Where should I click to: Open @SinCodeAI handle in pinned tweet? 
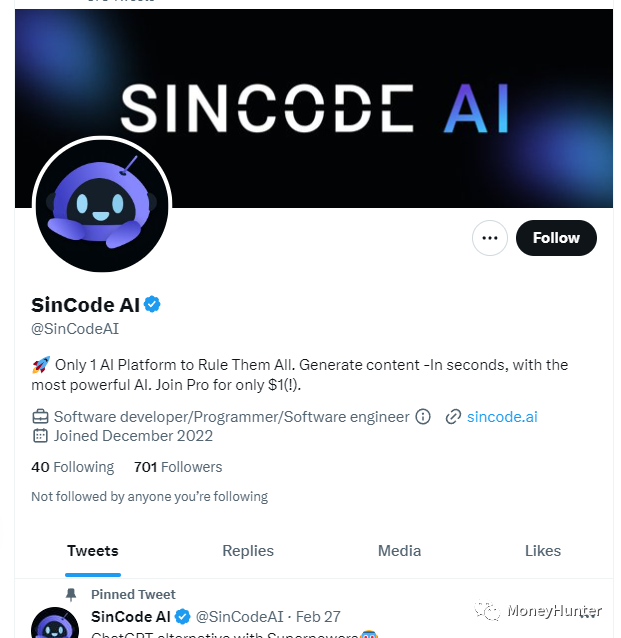coord(239,617)
